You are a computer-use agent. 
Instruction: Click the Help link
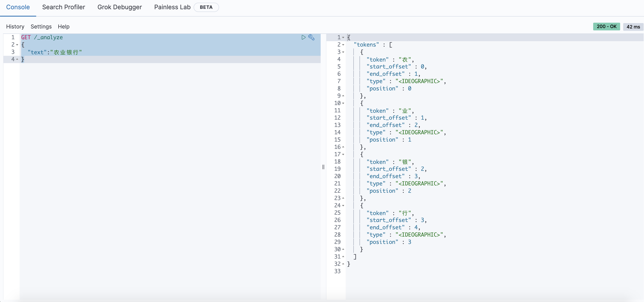point(64,27)
